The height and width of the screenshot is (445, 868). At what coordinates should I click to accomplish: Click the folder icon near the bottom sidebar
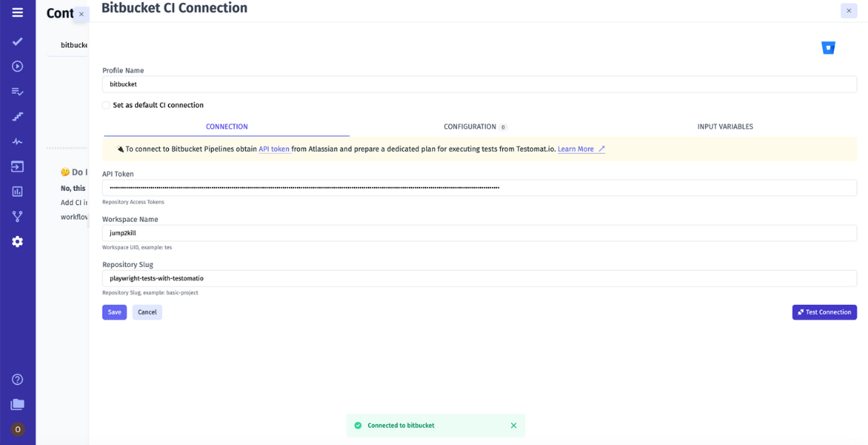click(17, 404)
